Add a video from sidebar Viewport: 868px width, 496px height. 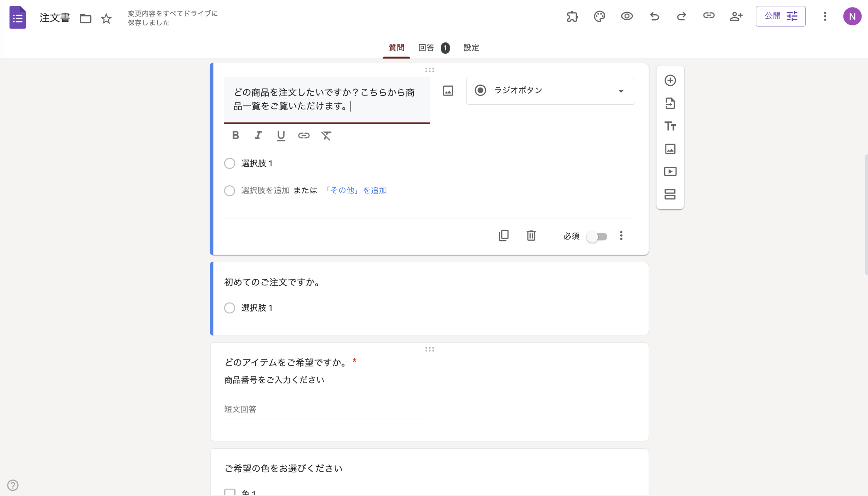tap(670, 171)
